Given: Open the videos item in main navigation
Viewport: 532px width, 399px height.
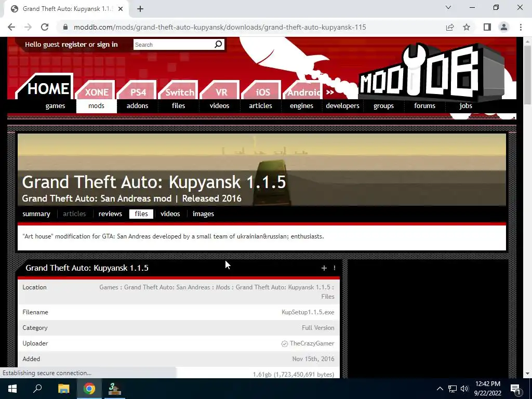Looking at the screenshot, I should tap(220, 106).
